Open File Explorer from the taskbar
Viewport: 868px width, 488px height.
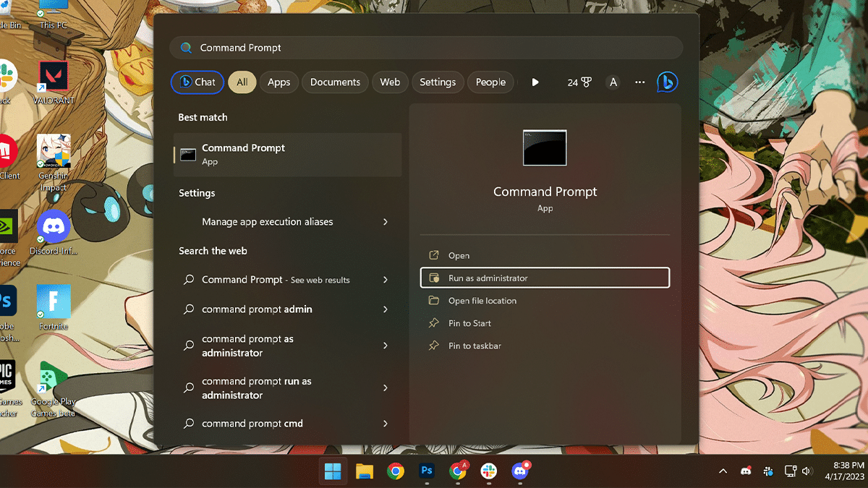pos(365,471)
